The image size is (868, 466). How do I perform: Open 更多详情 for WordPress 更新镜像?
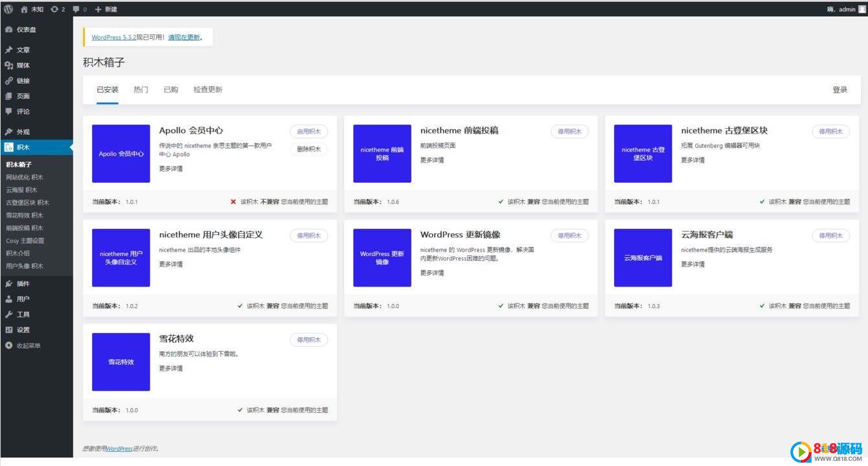pyautogui.click(x=432, y=273)
